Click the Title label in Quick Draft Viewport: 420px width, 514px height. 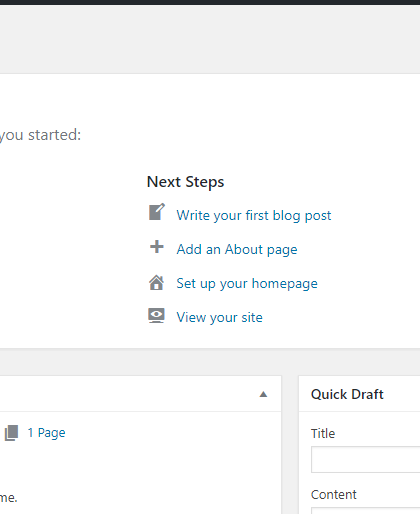click(323, 434)
